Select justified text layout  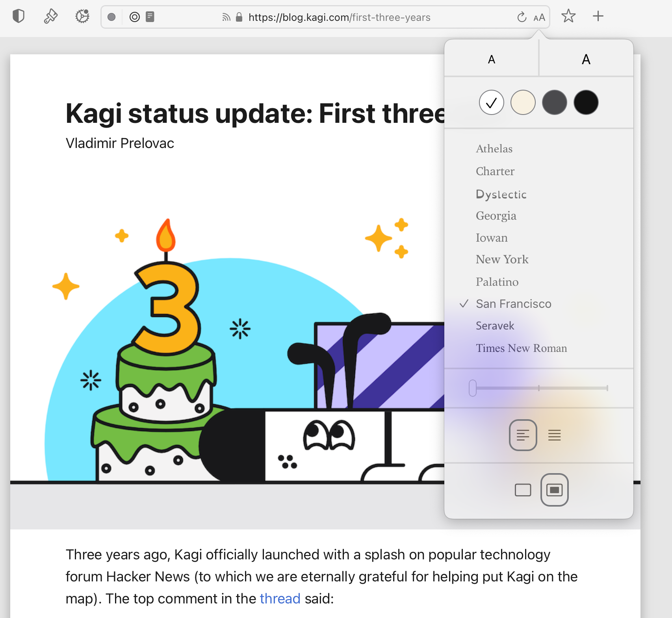click(x=555, y=435)
